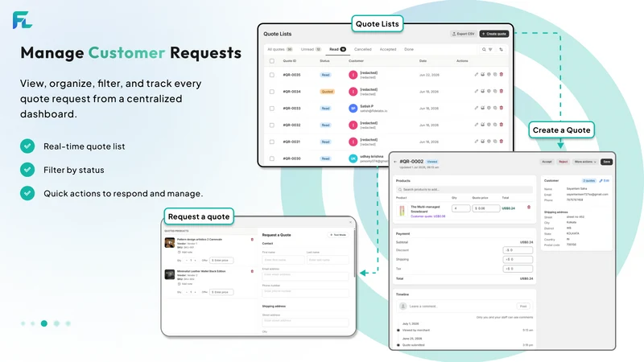Edit quote #QR-0034 with pencil icon

477,91
